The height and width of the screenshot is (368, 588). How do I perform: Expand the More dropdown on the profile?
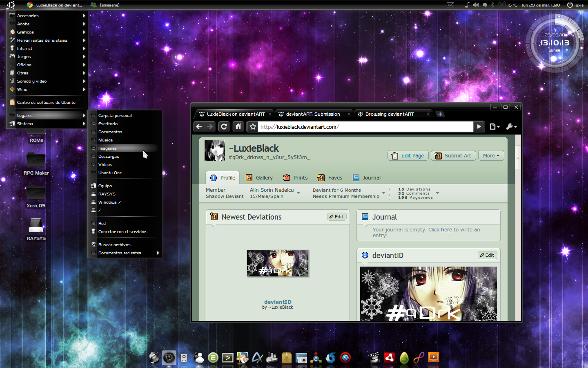coord(491,155)
